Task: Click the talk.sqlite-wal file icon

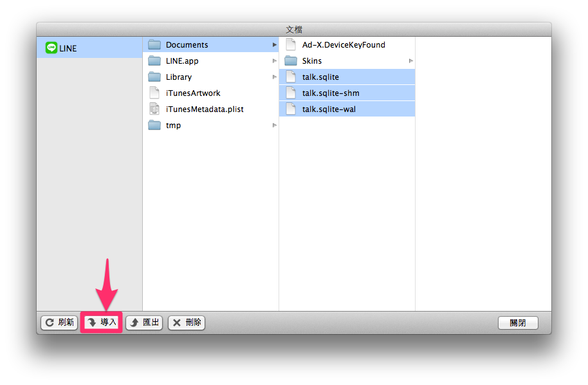Action: click(x=291, y=109)
